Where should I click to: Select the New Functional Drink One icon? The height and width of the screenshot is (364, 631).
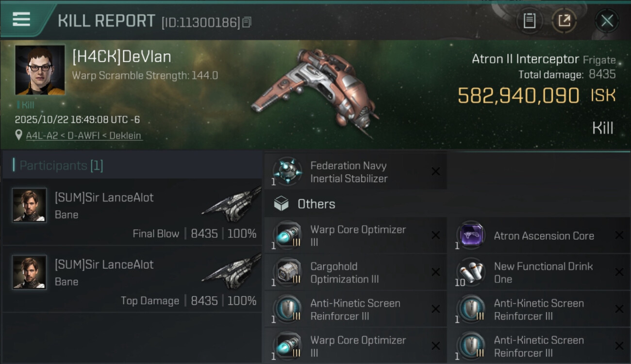coord(470,273)
